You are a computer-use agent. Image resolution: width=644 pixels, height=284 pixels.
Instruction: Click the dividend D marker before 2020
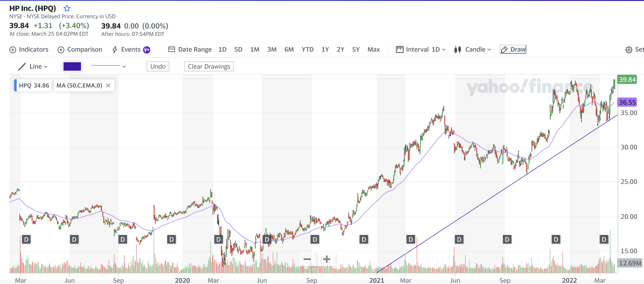click(171, 239)
